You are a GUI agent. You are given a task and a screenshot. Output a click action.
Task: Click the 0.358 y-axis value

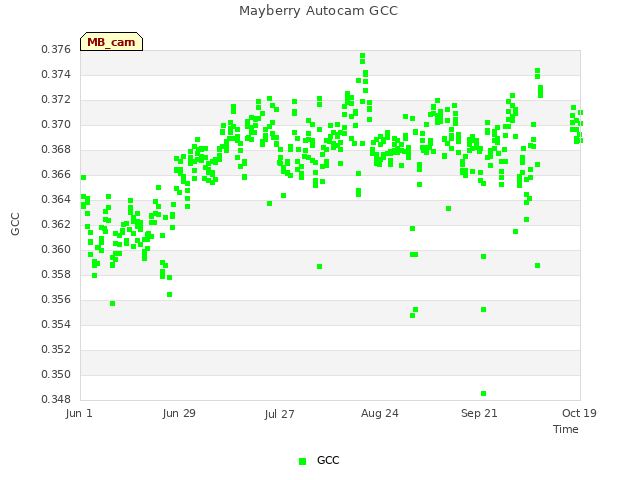[x=56, y=274]
